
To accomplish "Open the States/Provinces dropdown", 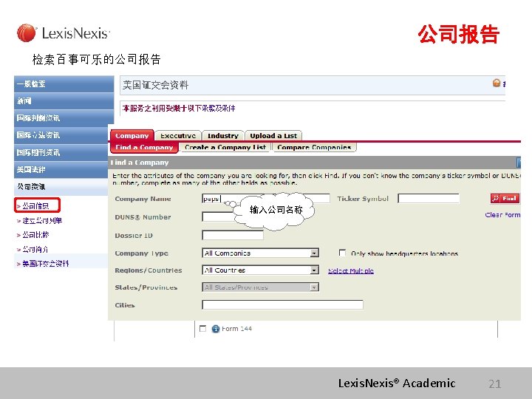I will click(260, 287).
